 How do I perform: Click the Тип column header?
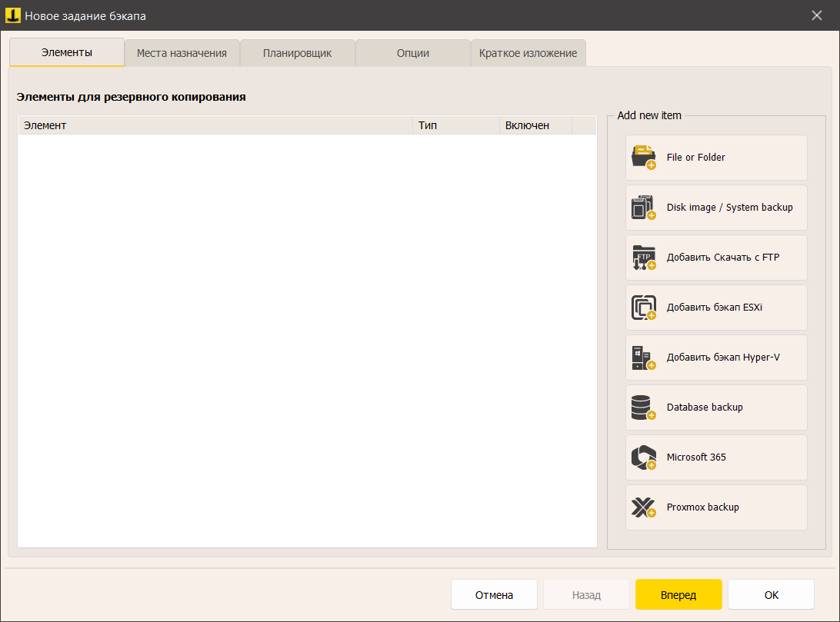pos(455,125)
